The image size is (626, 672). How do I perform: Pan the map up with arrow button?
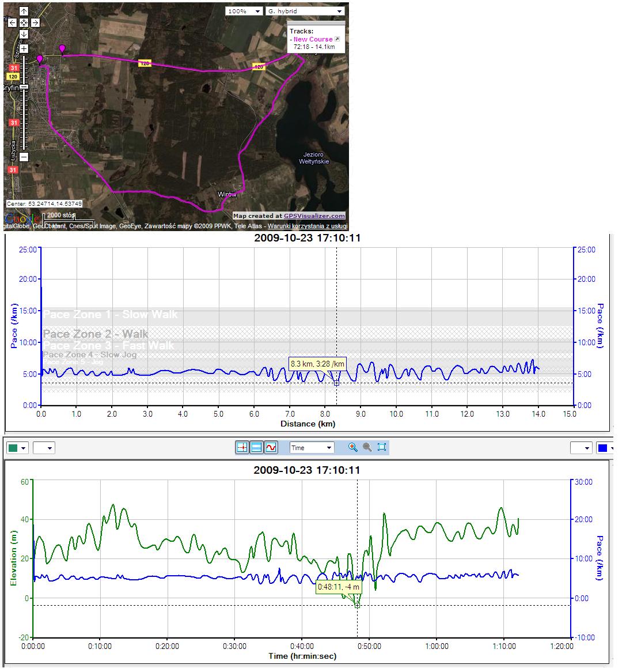pyautogui.click(x=24, y=12)
